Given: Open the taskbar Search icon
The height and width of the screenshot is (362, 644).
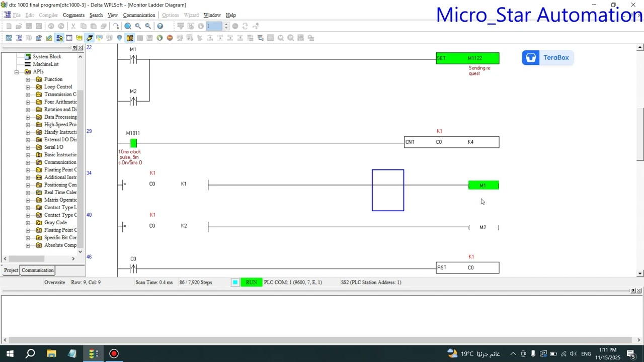Looking at the screenshot, I should click(30, 353).
